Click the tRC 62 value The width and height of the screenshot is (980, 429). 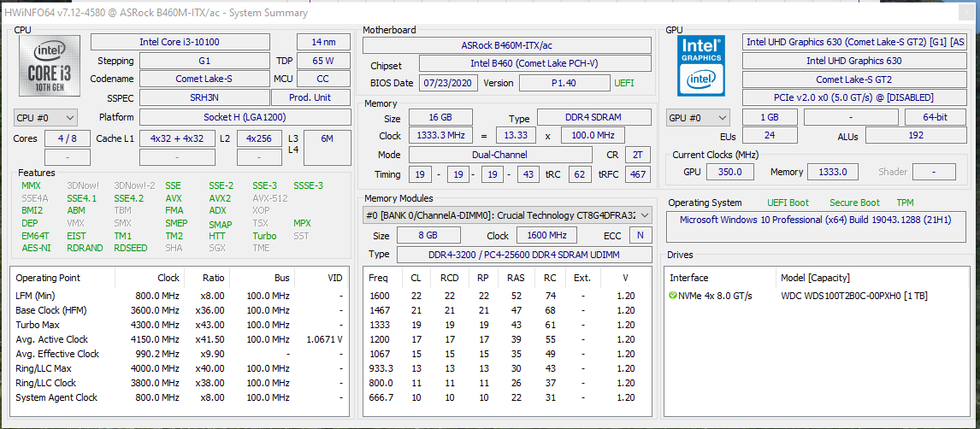click(x=580, y=174)
